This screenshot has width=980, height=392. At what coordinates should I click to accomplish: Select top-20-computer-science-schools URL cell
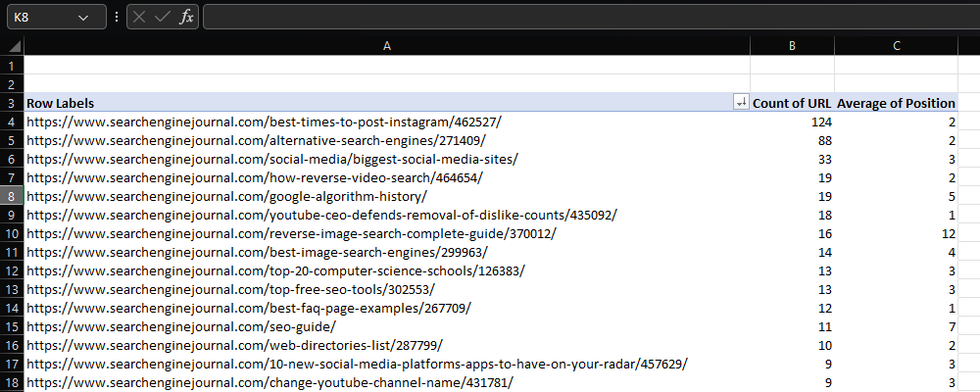[387, 270]
